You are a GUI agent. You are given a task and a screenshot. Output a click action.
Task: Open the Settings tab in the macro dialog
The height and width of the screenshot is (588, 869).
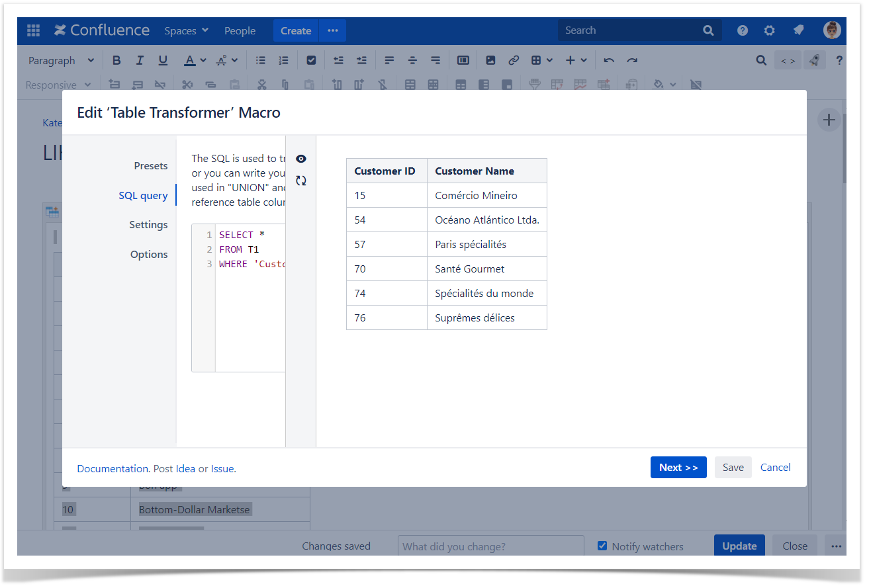point(148,225)
